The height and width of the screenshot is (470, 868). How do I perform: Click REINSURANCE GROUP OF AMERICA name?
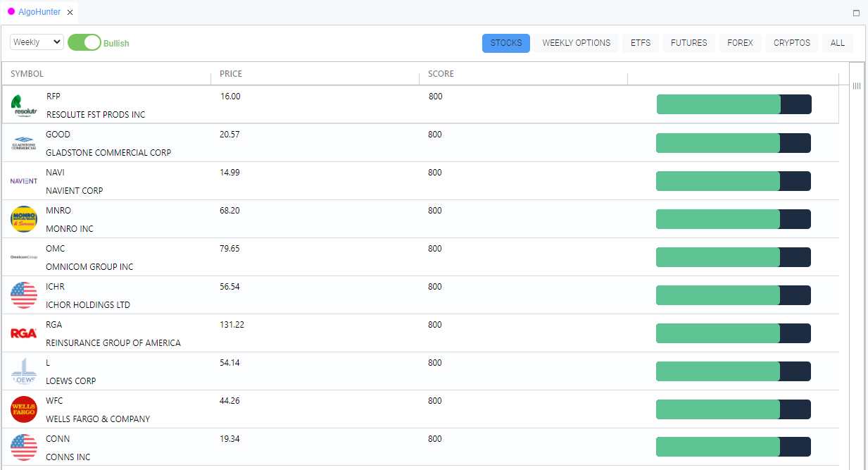coord(113,343)
